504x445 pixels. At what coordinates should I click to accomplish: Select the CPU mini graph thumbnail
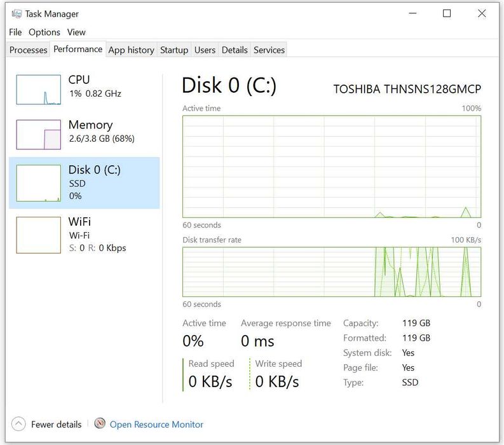tap(39, 90)
